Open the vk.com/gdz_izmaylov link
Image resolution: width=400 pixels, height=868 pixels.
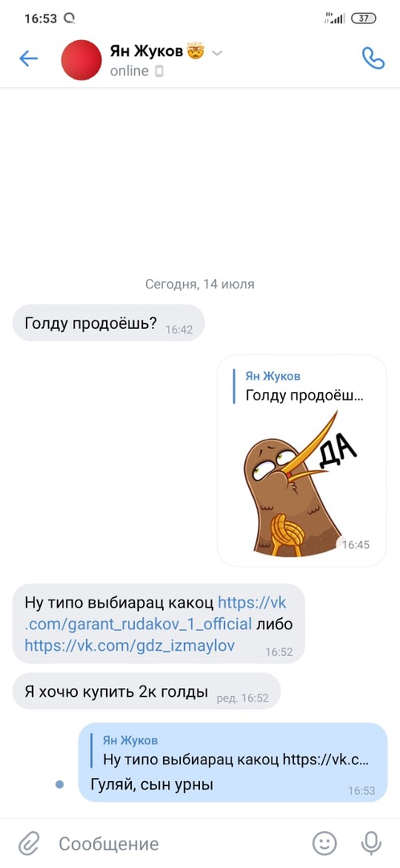(x=130, y=645)
